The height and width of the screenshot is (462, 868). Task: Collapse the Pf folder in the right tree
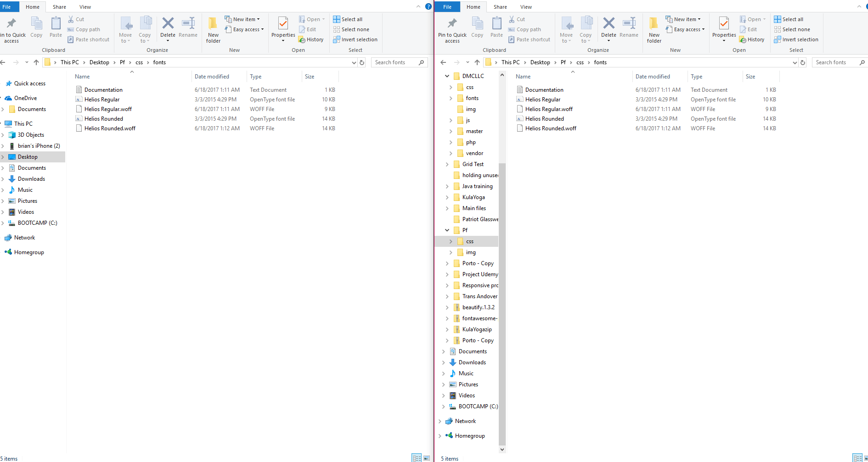pos(447,230)
